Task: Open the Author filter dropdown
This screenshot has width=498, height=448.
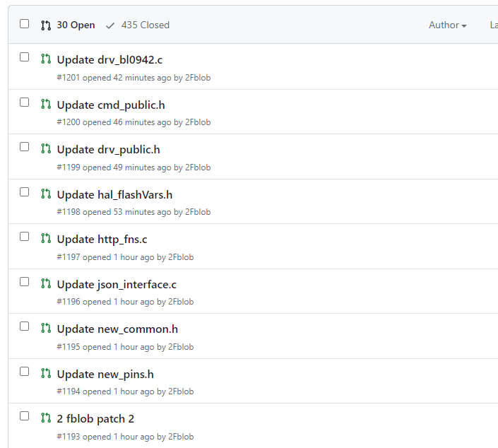Action: point(448,25)
